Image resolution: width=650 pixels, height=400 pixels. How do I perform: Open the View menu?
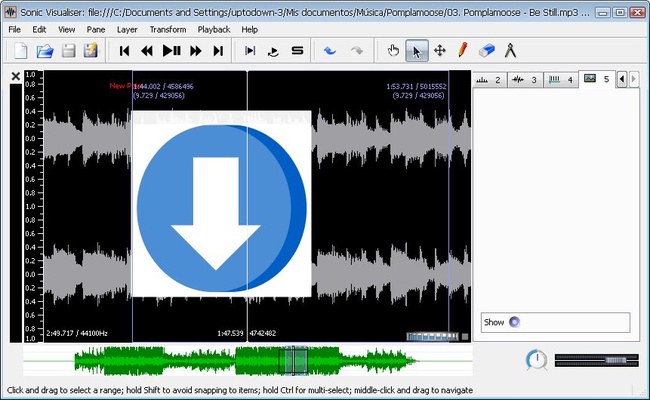pyautogui.click(x=66, y=29)
